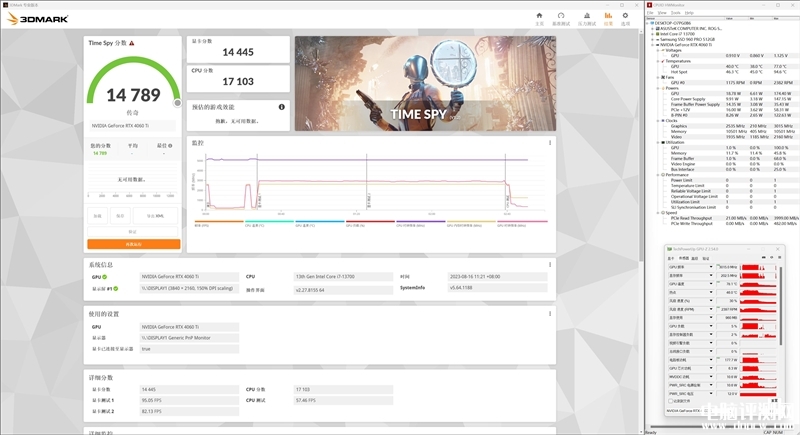Click the DESKTOP computer icon in HWMonitor
Image resolution: width=800 pixels, height=435 pixels.
652,23
